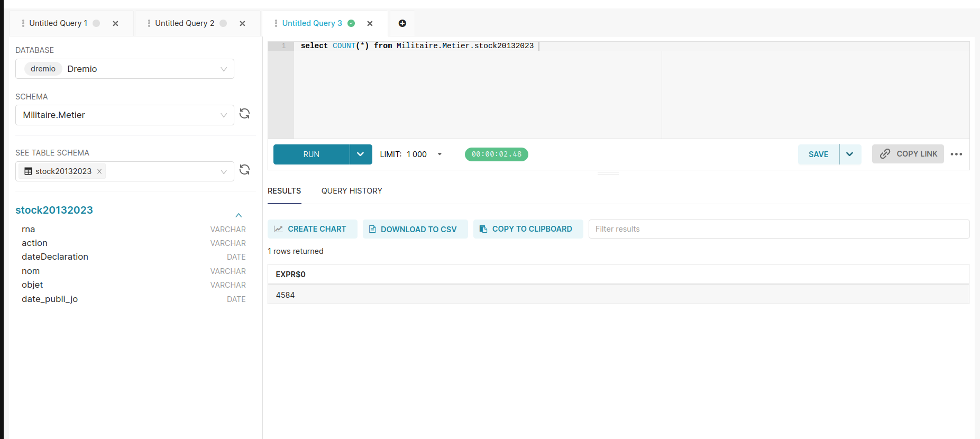The width and height of the screenshot is (980, 439).
Task: Expand the Run button options arrow
Action: (361, 154)
